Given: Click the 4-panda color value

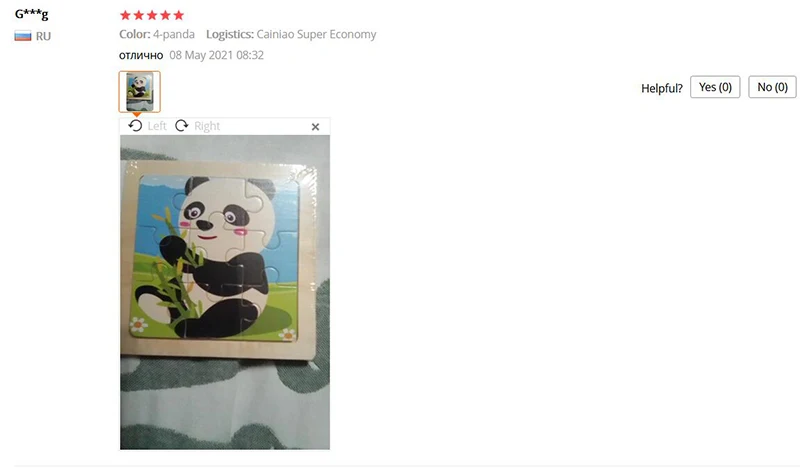Looking at the screenshot, I should pos(174,34).
